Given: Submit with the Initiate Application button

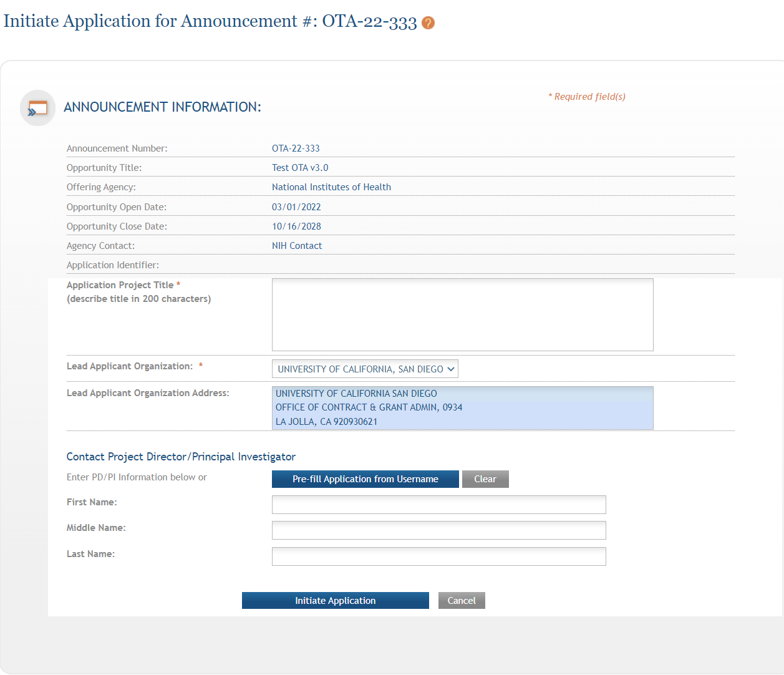Looking at the screenshot, I should 335,601.
